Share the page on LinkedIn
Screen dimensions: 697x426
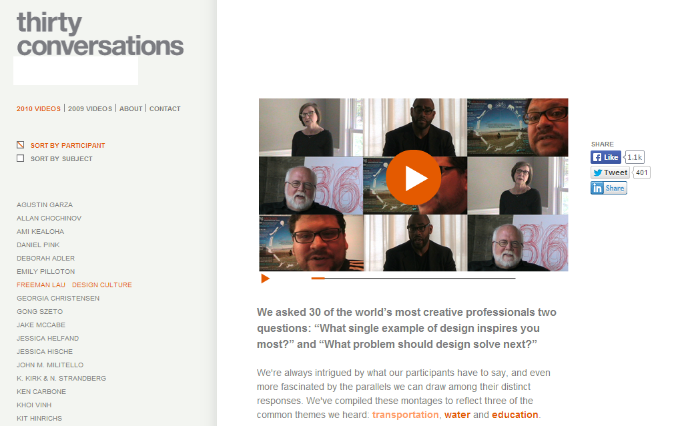tap(609, 188)
